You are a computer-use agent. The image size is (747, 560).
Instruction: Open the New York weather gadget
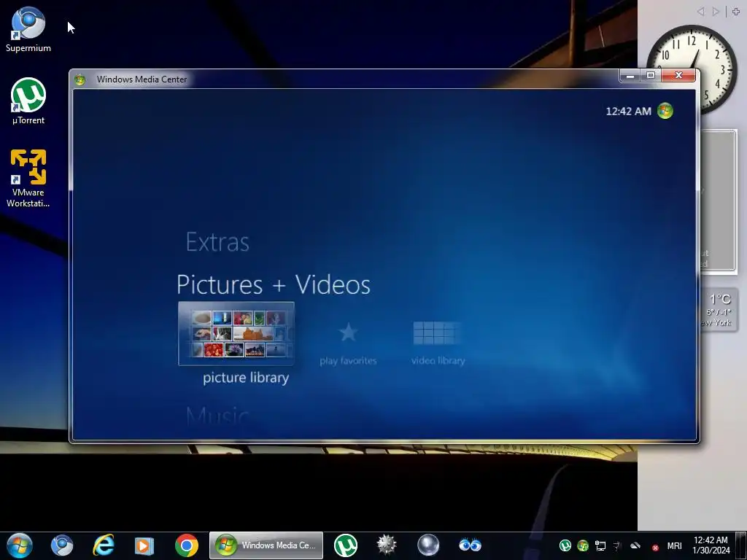[719, 310]
